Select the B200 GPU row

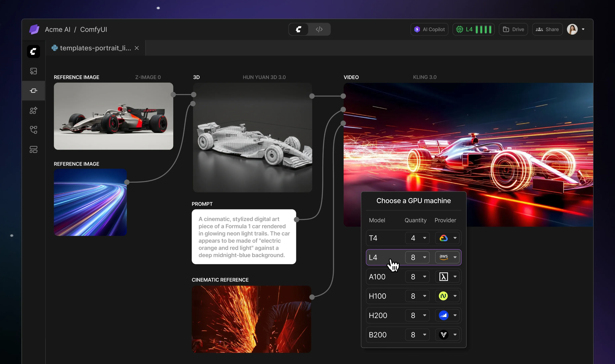(414, 335)
